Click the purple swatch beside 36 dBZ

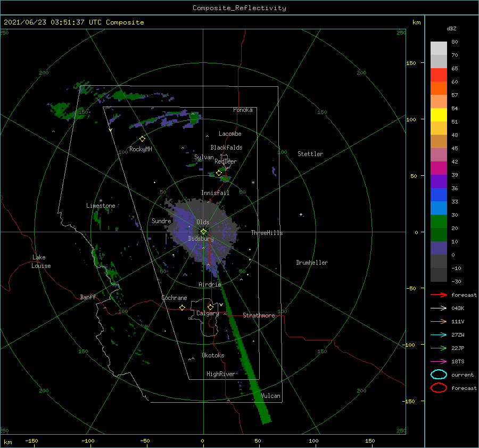click(x=439, y=181)
